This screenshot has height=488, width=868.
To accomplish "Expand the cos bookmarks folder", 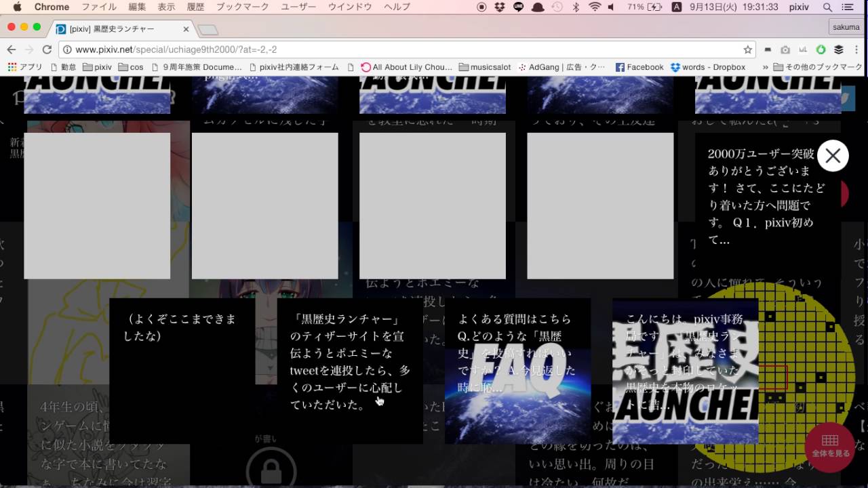I will coord(131,67).
